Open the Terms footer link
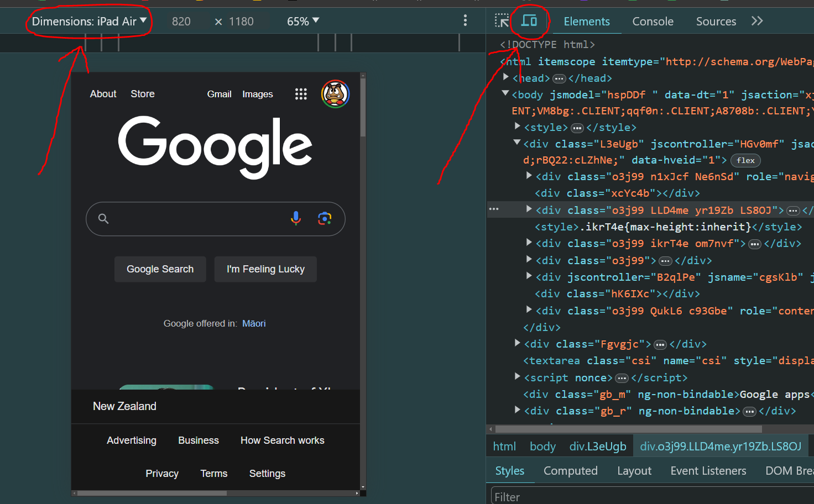The image size is (814, 504). click(x=214, y=474)
